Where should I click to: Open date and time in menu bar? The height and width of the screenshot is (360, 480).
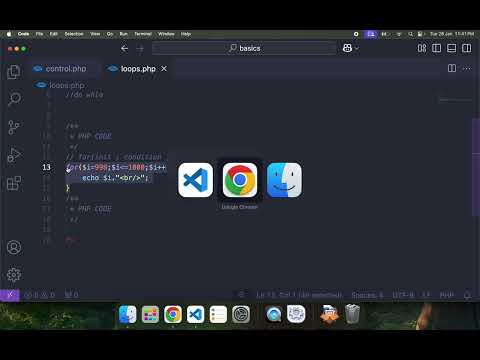[x=452, y=34]
